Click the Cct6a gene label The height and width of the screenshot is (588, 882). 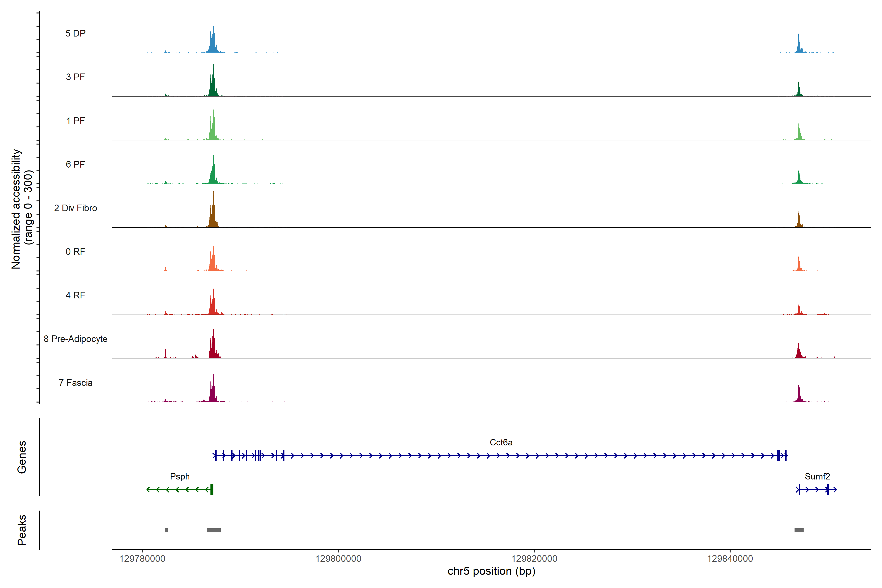click(x=501, y=442)
